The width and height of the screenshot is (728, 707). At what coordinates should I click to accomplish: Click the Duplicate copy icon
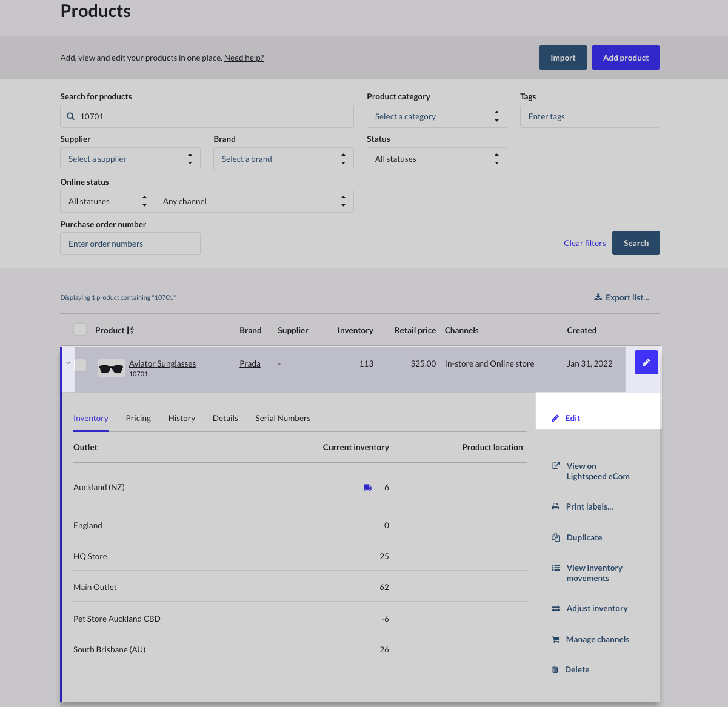click(556, 537)
